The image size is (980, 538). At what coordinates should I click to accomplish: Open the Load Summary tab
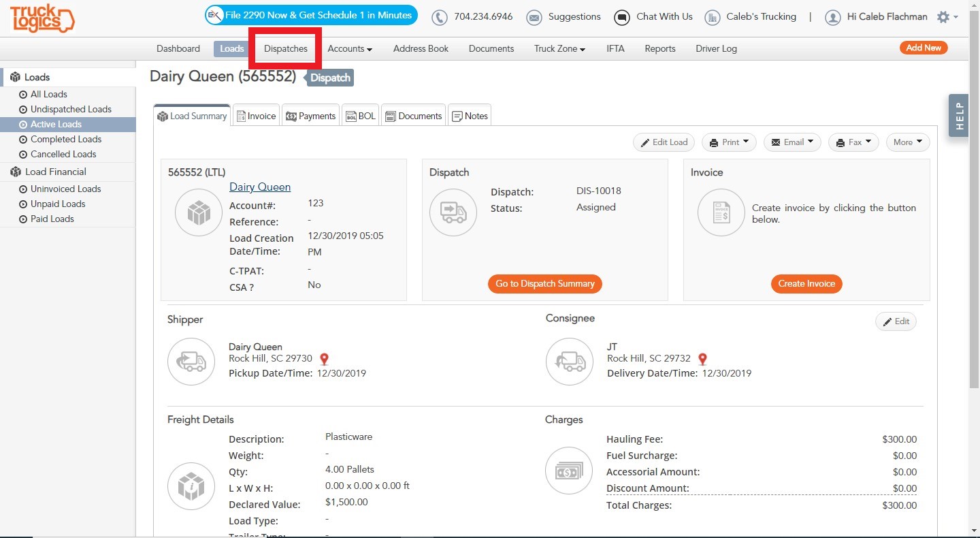coord(192,116)
